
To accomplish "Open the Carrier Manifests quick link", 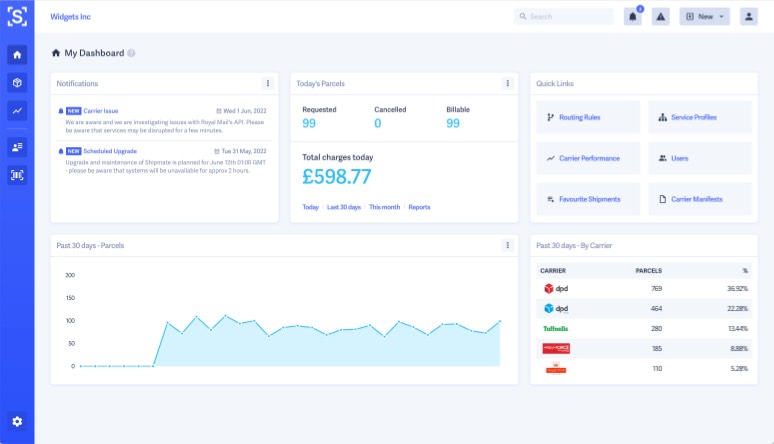I will (698, 199).
